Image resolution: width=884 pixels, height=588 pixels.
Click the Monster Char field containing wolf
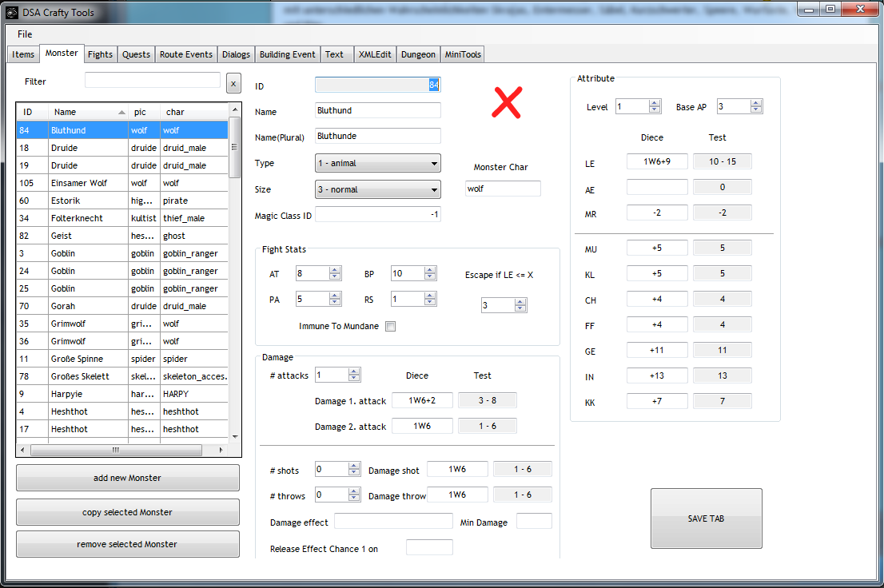pos(503,189)
